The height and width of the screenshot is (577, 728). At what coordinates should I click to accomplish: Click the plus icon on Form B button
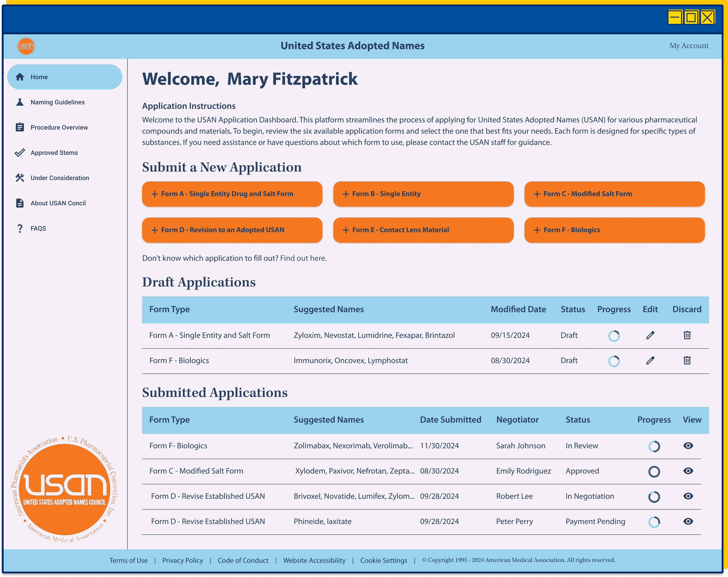pyautogui.click(x=346, y=194)
